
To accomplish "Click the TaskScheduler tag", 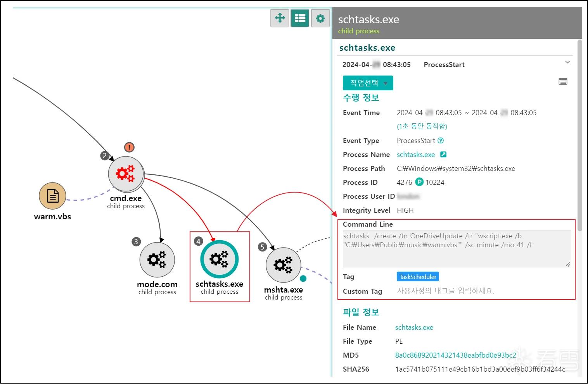I will pos(418,277).
